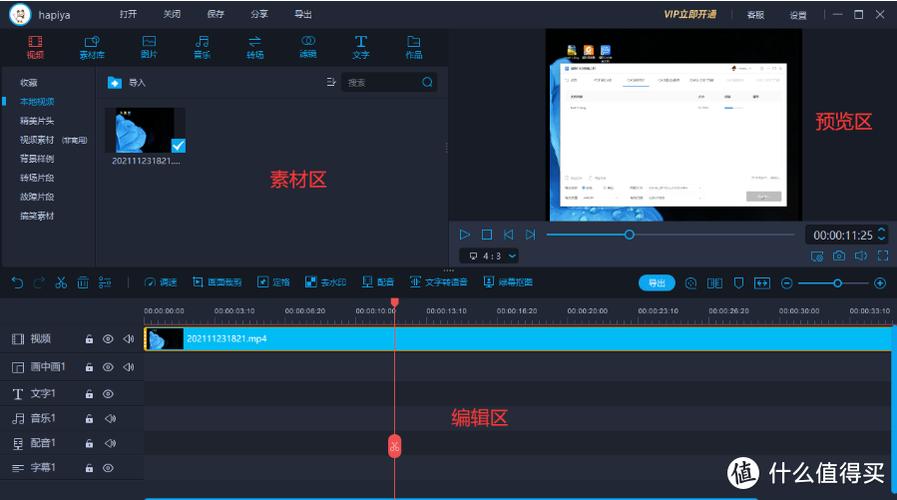The width and height of the screenshot is (897, 500).
Task: Click the undo arrow icon
Action: 17,283
